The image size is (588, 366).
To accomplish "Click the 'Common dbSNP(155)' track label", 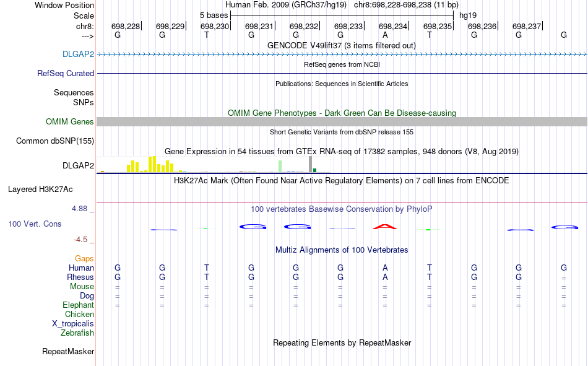I will [x=54, y=141].
